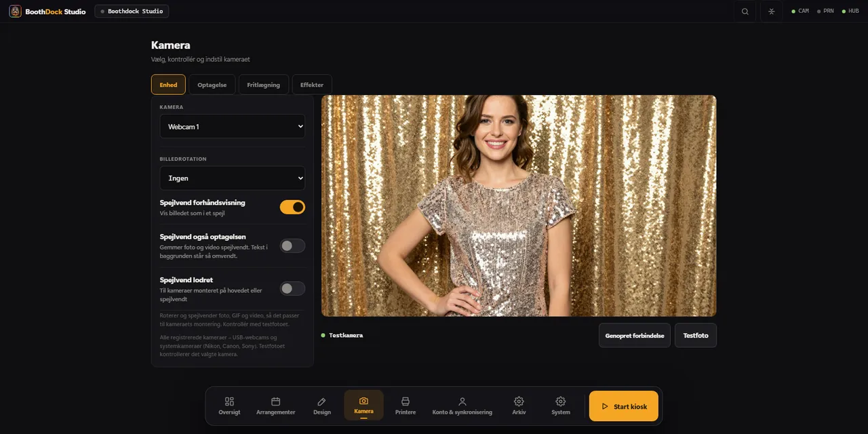Open Arkiv in the dock

point(519,406)
